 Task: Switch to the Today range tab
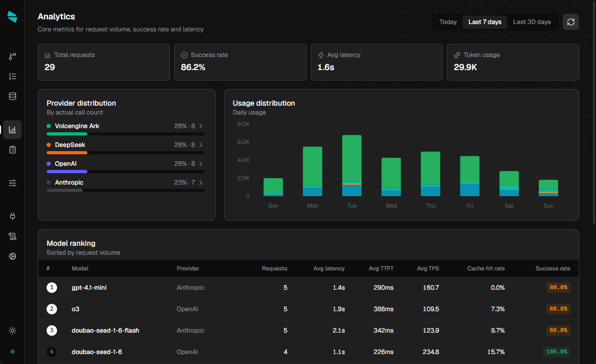click(448, 22)
